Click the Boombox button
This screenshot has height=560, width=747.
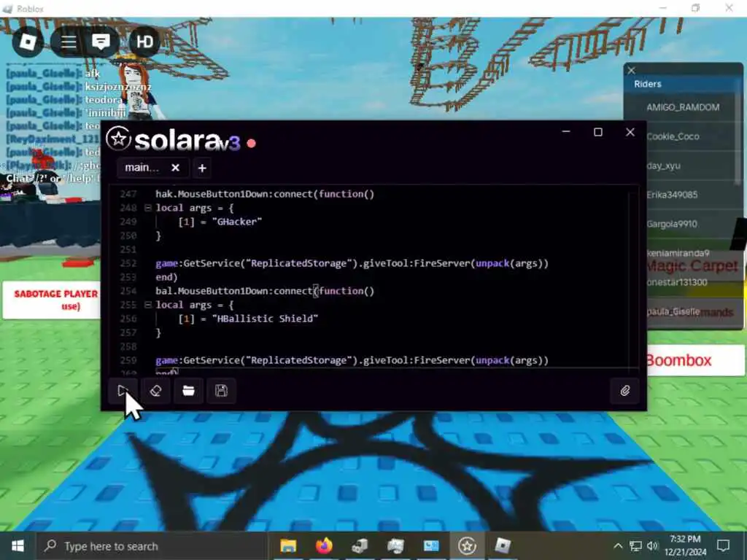point(695,360)
